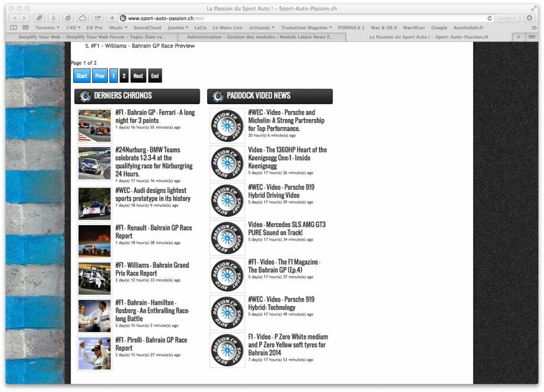
Task: Go back with the back arrow
Action: (x=14, y=18)
